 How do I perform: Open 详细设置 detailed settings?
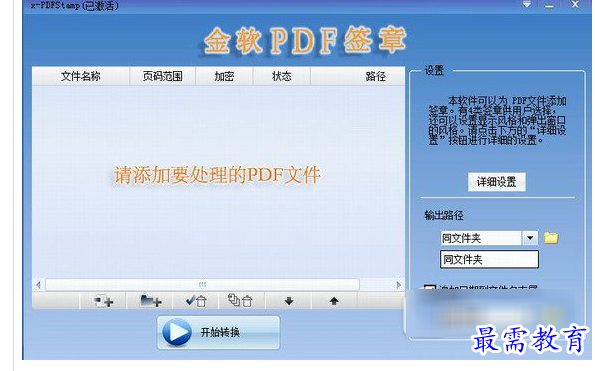tap(496, 182)
